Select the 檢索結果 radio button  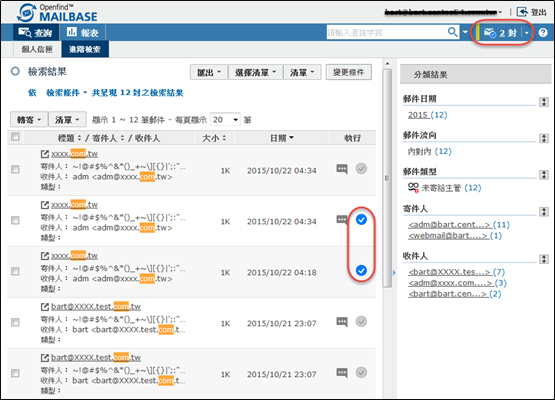[x=15, y=71]
